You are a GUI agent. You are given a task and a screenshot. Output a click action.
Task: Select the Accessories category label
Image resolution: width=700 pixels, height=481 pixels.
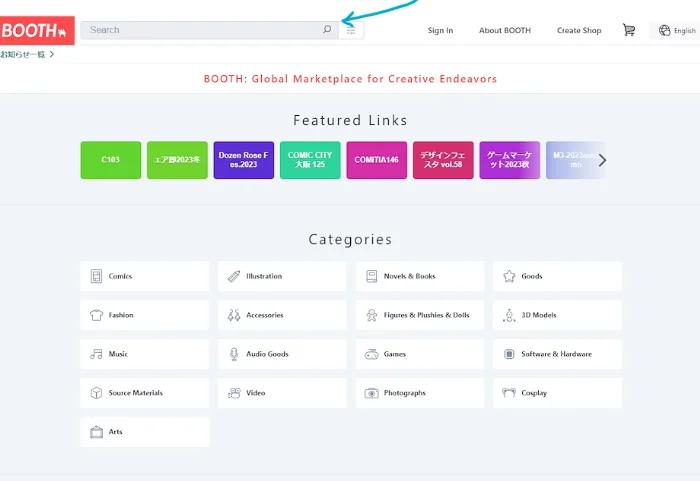[x=265, y=315]
